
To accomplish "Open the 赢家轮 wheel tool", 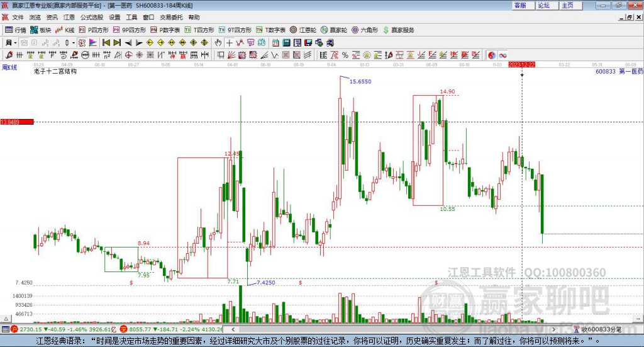I will [334, 30].
